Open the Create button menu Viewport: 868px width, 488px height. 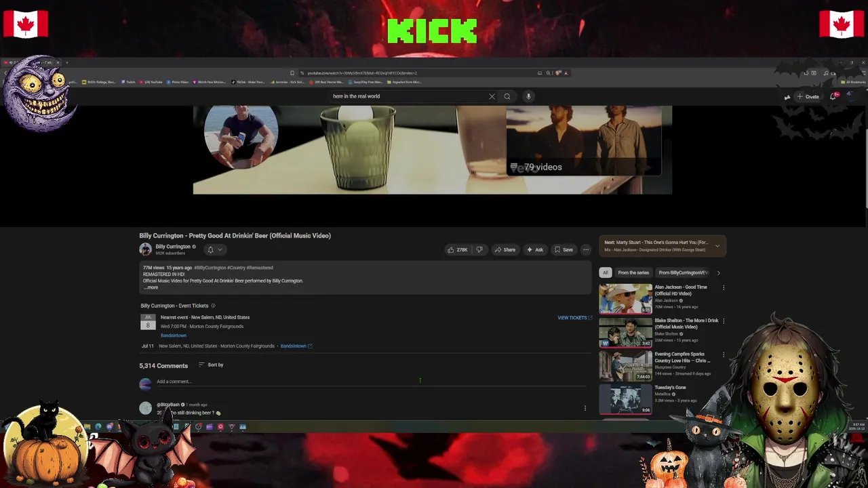tap(808, 96)
